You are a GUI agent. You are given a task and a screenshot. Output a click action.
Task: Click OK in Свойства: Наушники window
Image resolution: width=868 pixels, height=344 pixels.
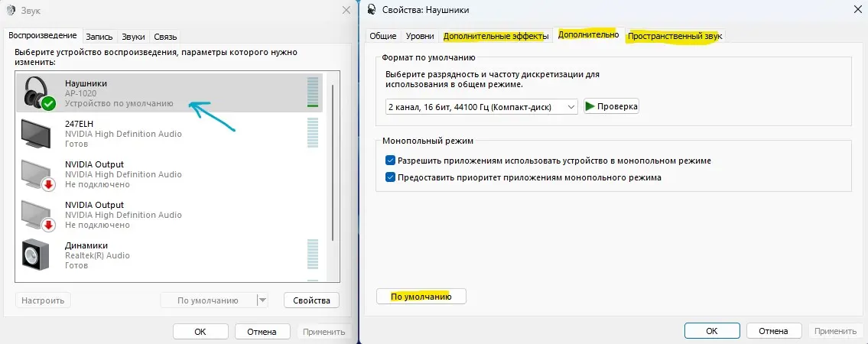tap(712, 331)
